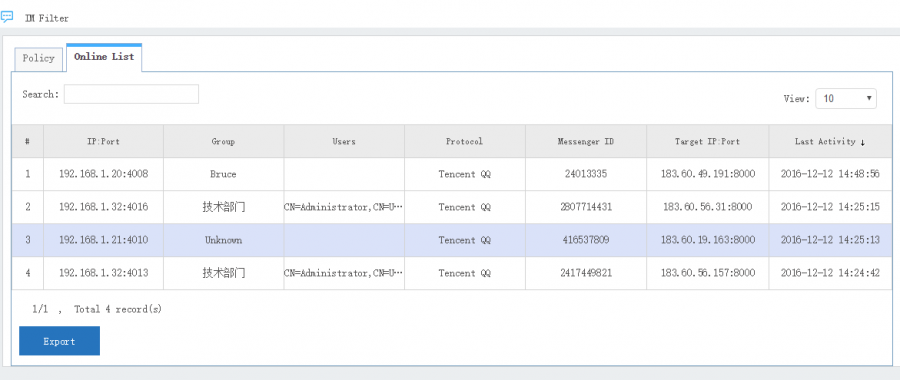Select the row with Messenger ID 2807714431
Image resolution: width=900 pixels, height=380 pixels.
tap(452, 207)
